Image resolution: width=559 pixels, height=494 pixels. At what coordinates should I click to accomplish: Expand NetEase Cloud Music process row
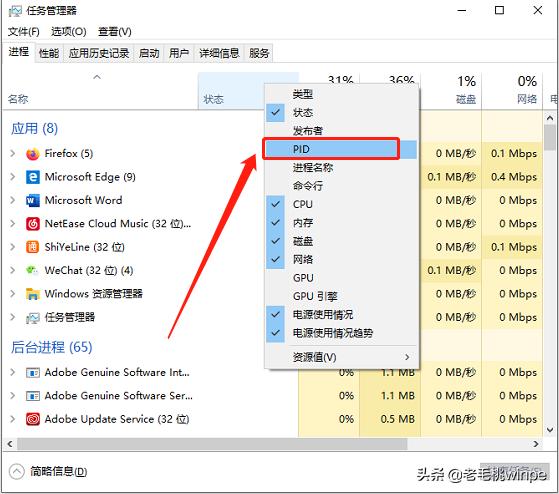pos(13,224)
